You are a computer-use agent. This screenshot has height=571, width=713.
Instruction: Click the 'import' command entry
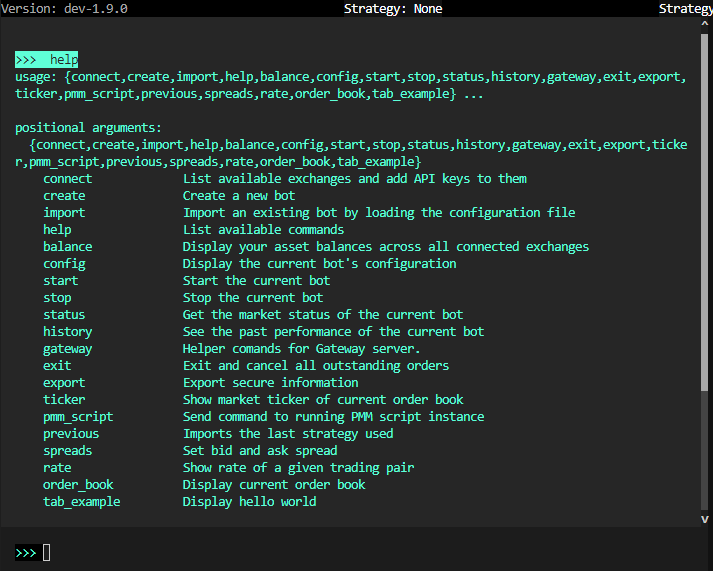click(x=64, y=213)
